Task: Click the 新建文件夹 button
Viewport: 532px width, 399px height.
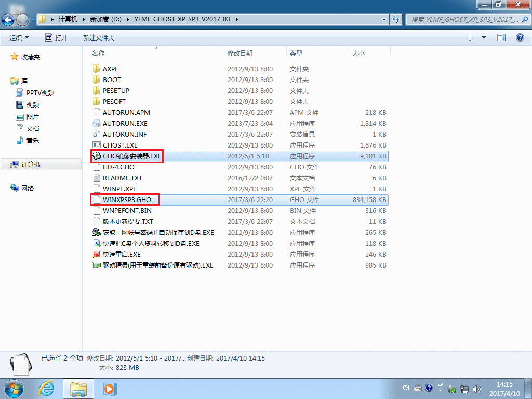Action: tap(99, 37)
